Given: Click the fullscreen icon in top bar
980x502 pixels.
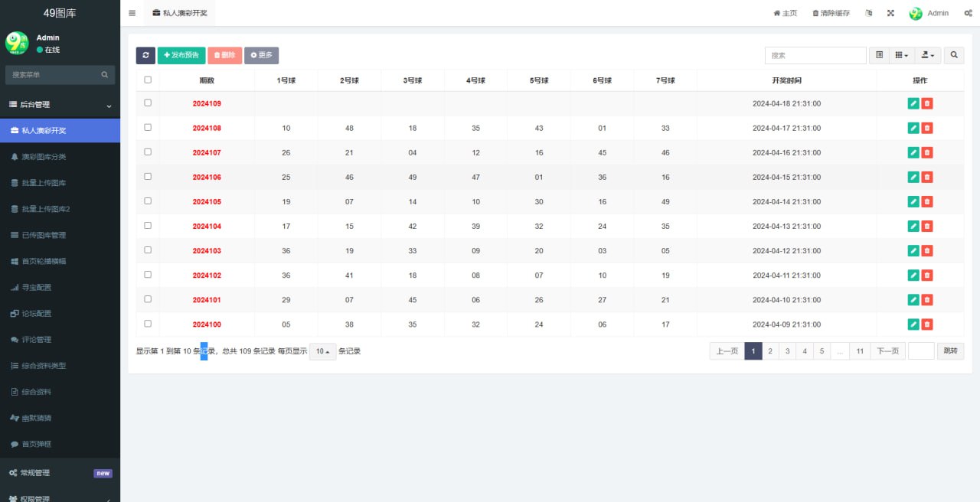Looking at the screenshot, I should click(x=890, y=13).
